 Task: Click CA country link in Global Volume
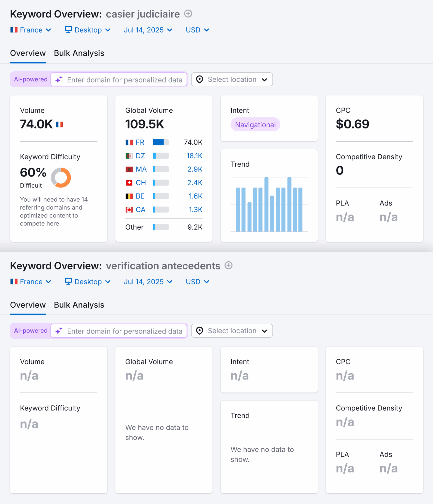tap(141, 210)
